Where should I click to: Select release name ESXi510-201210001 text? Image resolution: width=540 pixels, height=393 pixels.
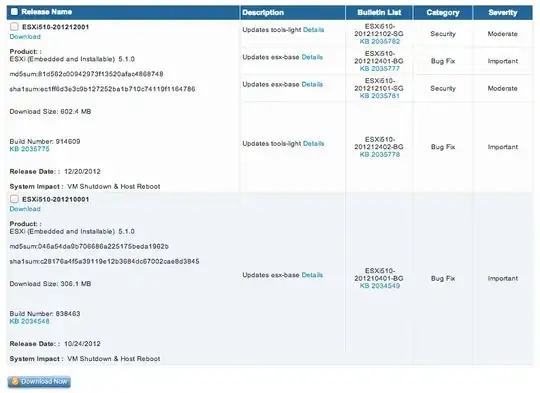click(x=55, y=199)
